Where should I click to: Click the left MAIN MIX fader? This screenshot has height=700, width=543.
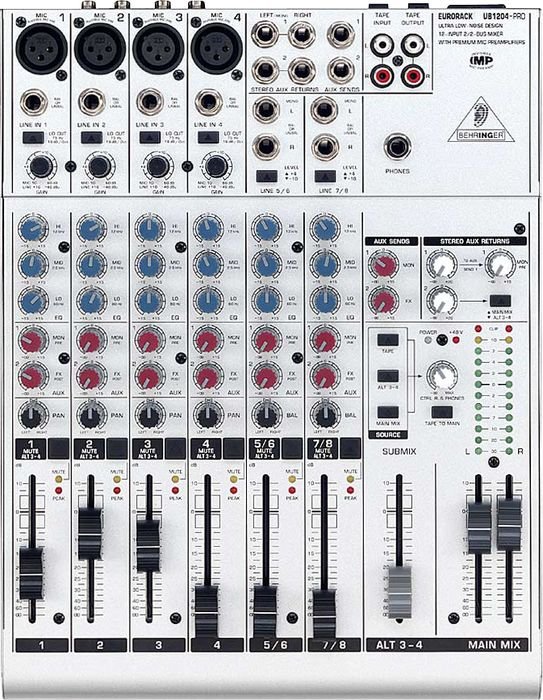pyautogui.click(x=479, y=527)
